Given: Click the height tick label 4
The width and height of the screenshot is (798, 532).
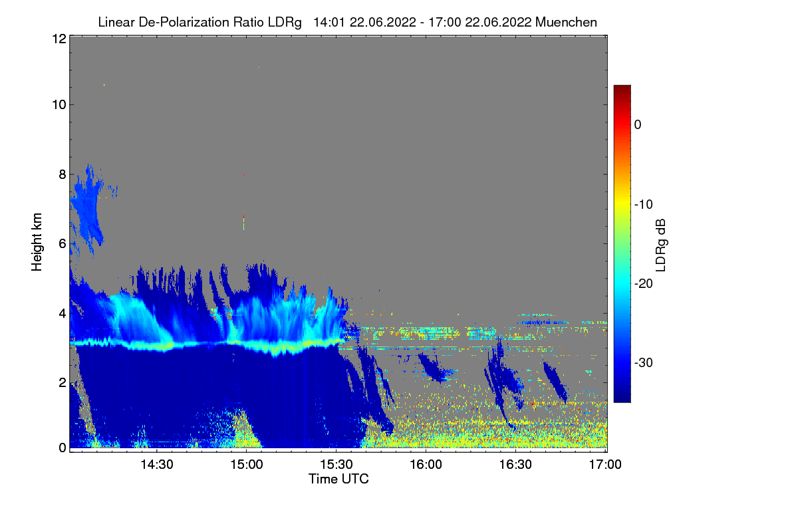Looking at the screenshot, I should [x=62, y=313].
